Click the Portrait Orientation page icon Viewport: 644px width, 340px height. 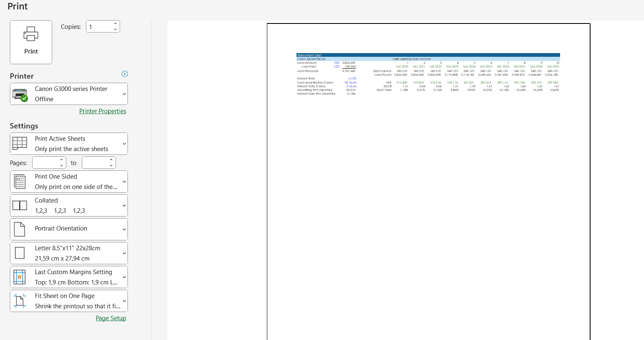(x=20, y=229)
